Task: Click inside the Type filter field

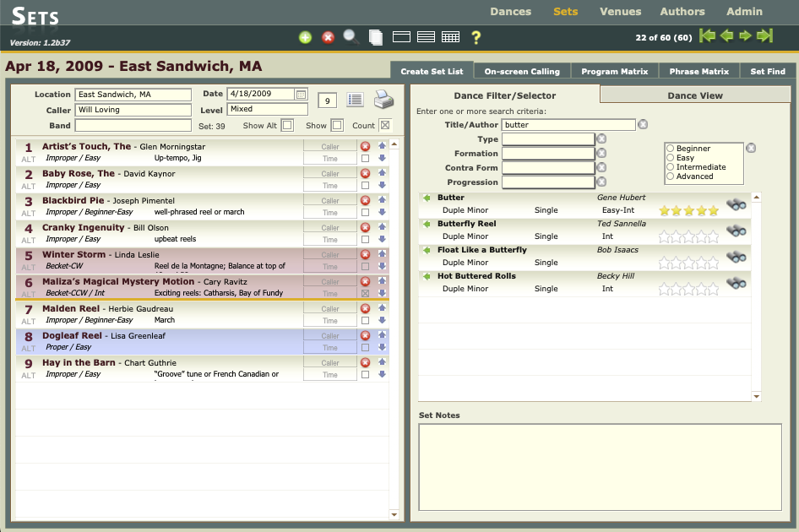Action: click(548, 139)
